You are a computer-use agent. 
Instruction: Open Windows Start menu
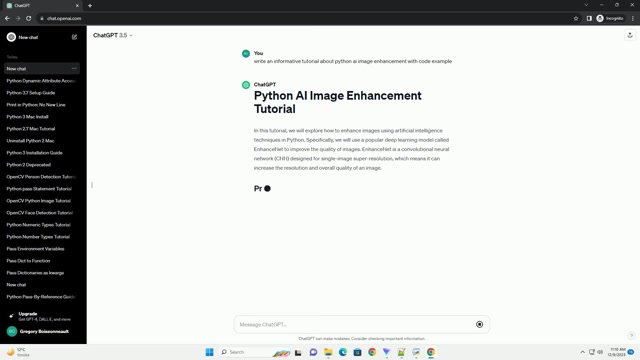coord(209,352)
